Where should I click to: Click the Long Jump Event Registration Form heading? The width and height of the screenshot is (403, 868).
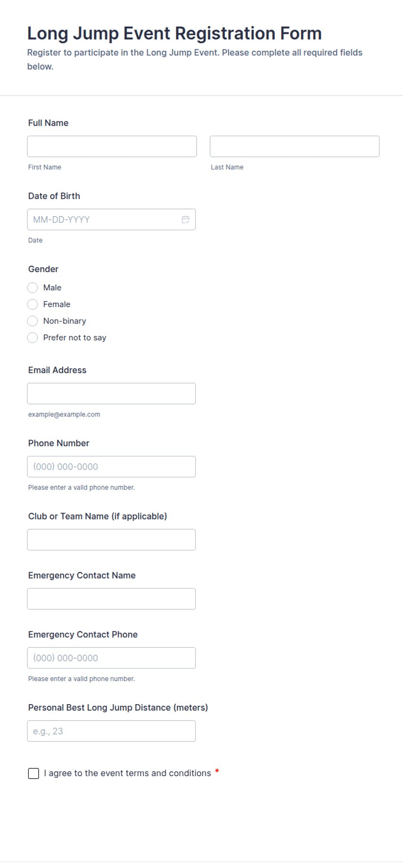pos(175,33)
